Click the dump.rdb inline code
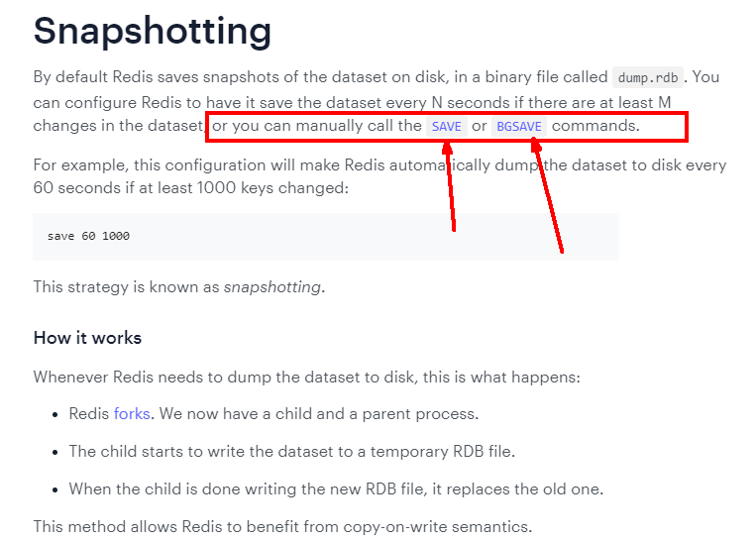Screen dimensions: 756x541 (x=648, y=77)
